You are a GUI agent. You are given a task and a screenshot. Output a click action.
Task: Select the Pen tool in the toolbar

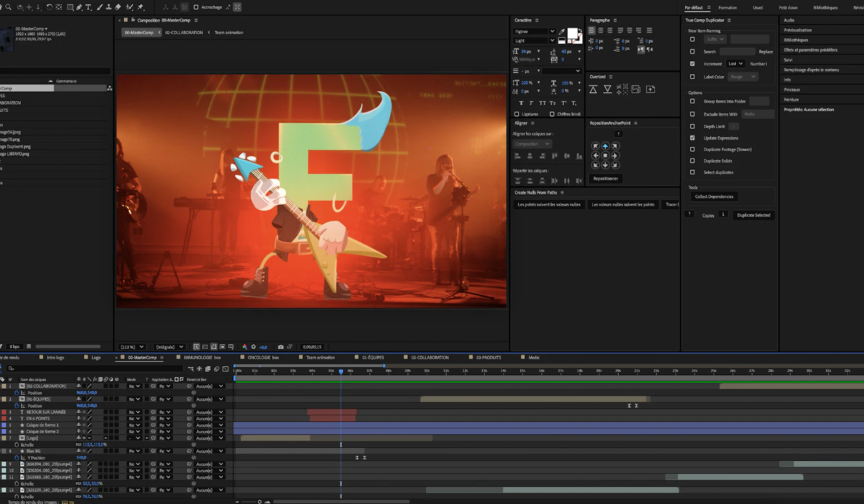79,7
